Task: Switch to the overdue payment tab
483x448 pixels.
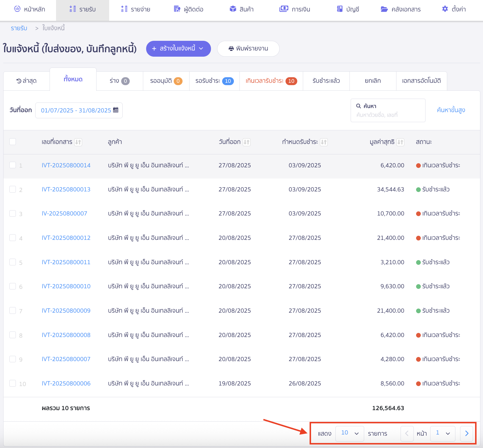Action: click(271, 81)
